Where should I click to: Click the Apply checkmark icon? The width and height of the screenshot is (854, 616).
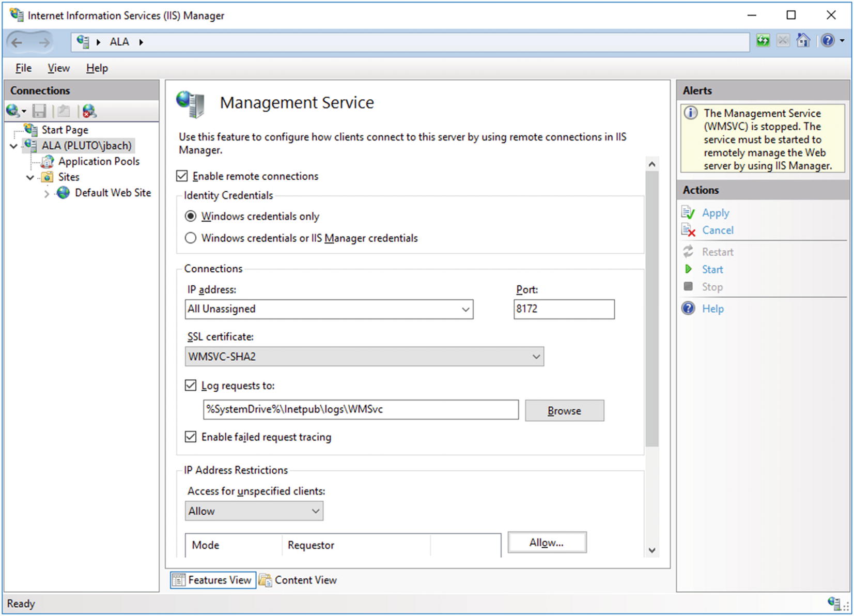pos(688,212)
